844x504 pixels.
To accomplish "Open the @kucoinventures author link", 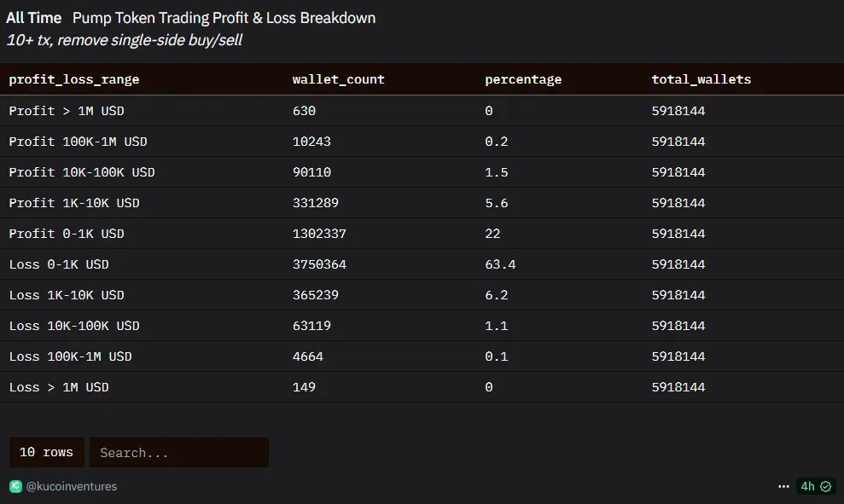I will (71, 486).
